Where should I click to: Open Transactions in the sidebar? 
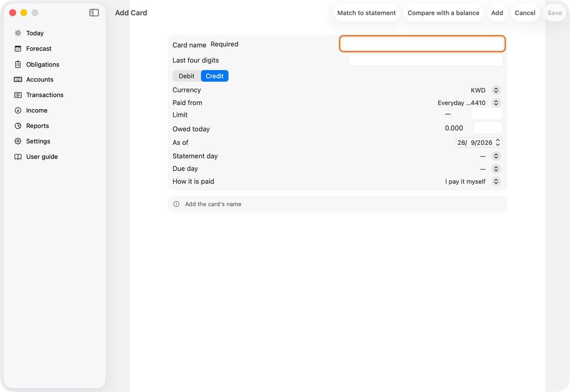point(45,95)
